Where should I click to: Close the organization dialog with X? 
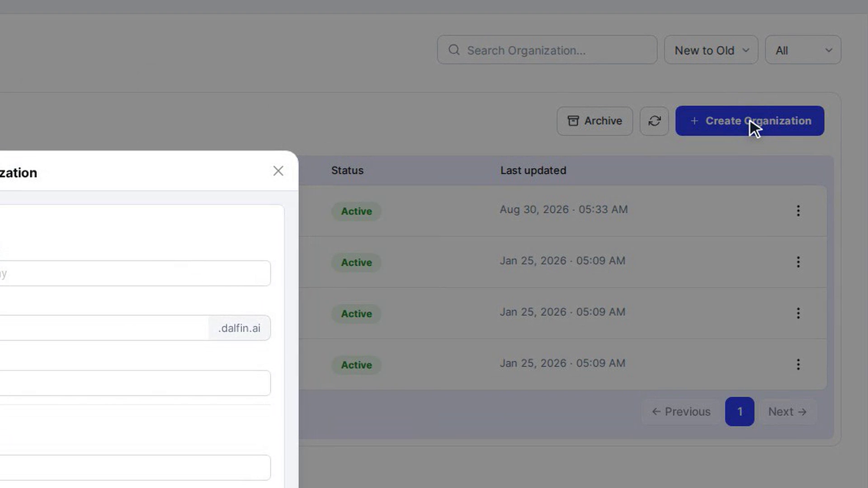(x=278, y=171)
